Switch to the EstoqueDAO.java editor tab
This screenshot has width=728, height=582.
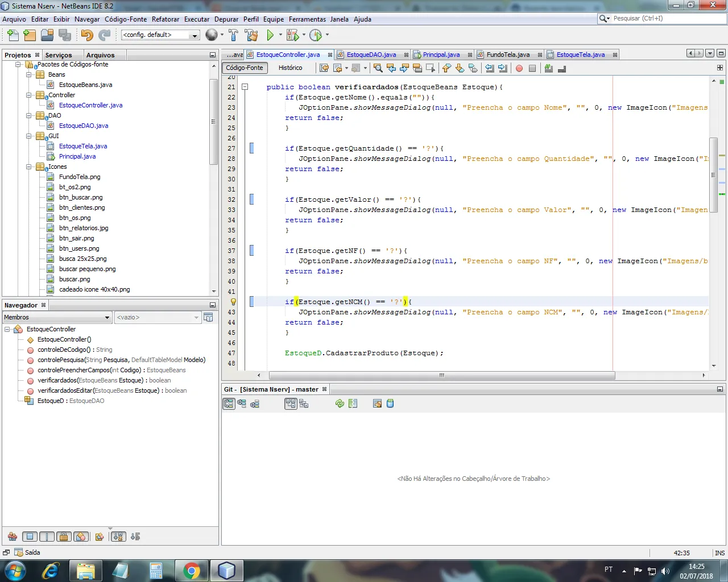tap(371, 55)
